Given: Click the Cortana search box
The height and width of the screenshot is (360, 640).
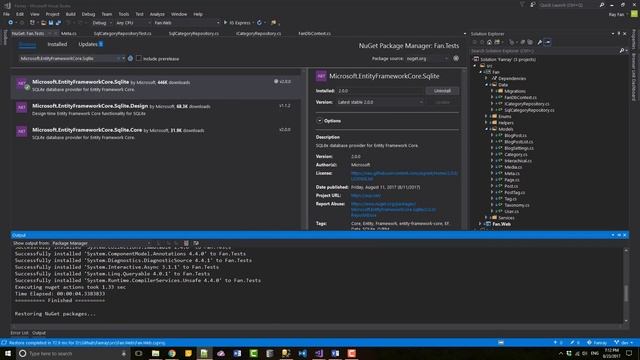Looking at the screenshot, I should pyautogui.click(x=73, y=353).
